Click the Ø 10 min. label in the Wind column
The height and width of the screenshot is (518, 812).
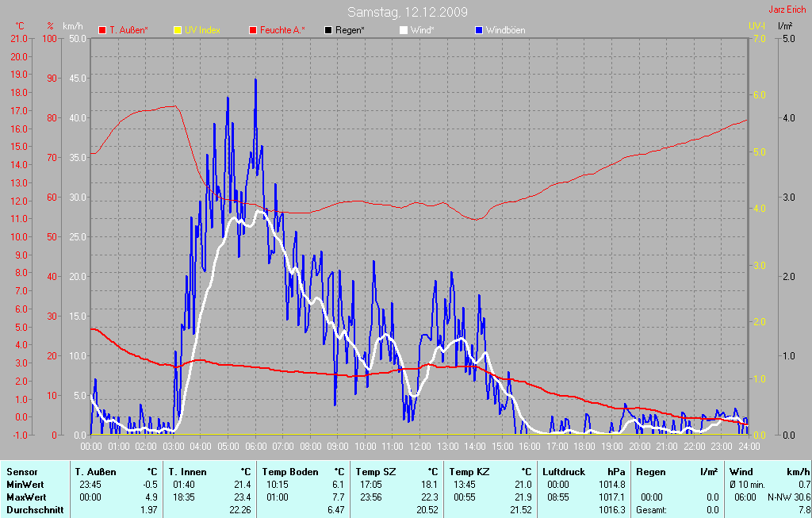747,485
